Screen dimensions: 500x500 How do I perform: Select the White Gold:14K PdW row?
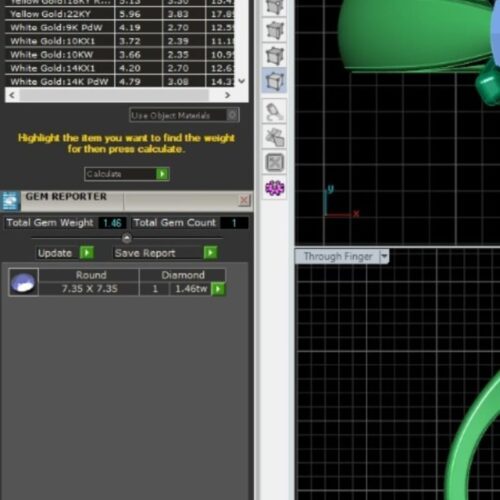pyautogui.click(x=120, y=82)
